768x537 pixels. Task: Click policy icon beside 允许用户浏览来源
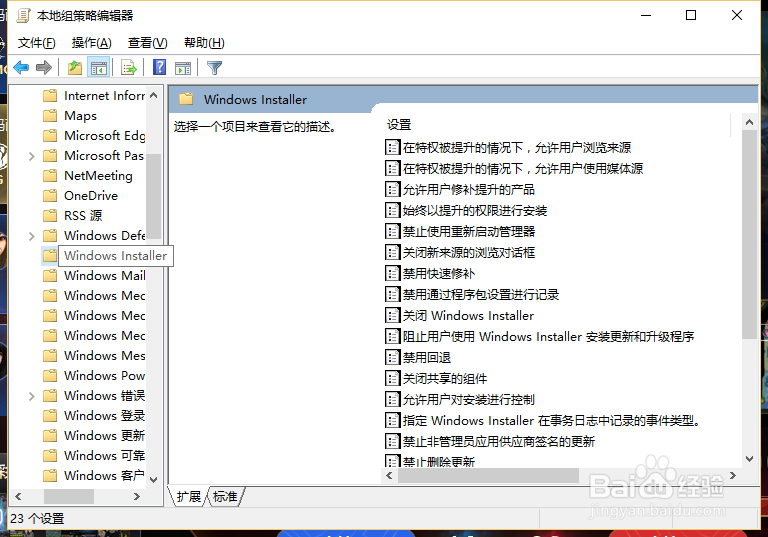click(392, 147)
